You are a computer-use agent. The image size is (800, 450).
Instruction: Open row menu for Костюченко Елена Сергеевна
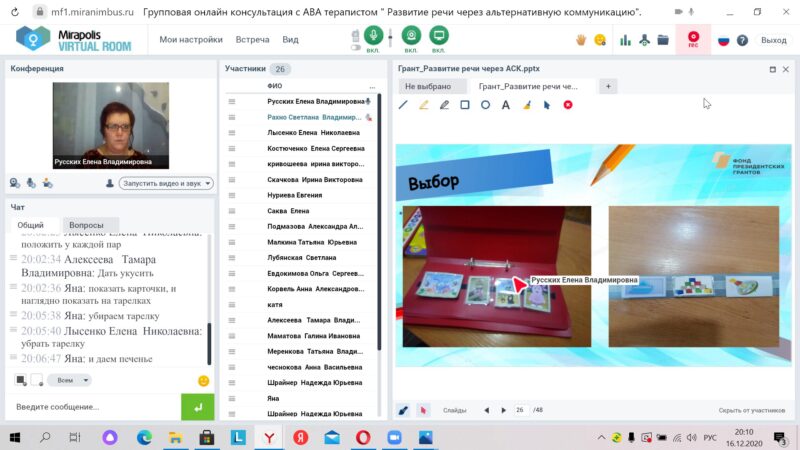pyautogui.click(x=232, y=148)
